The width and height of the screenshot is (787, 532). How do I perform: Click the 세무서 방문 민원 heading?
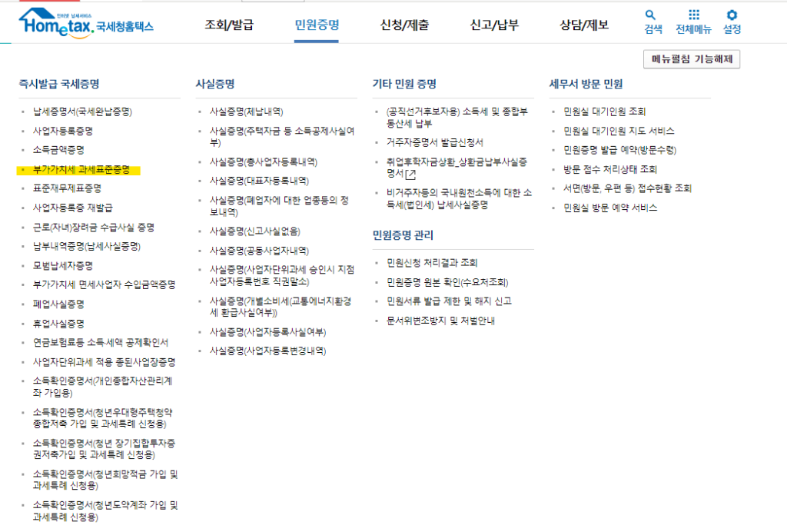coord(586,84)
